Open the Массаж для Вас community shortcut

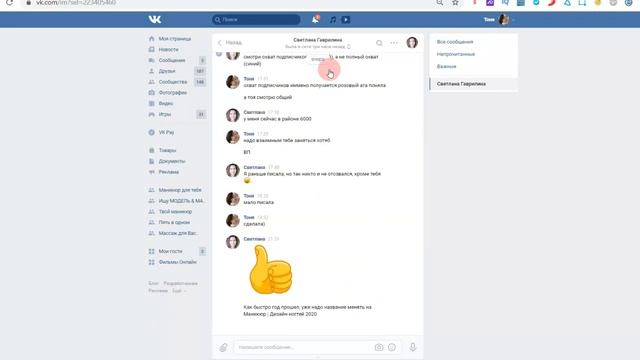pyautogui.click(x=178, y=233)
